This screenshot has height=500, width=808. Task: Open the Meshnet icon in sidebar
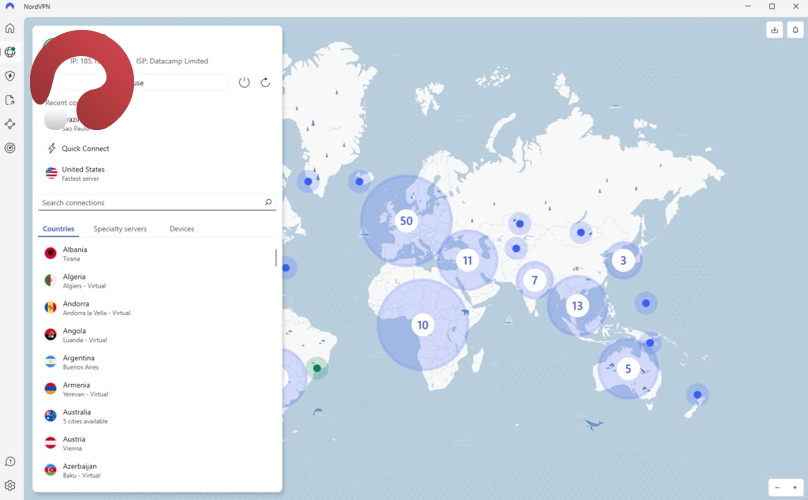[x=10, y=124]
